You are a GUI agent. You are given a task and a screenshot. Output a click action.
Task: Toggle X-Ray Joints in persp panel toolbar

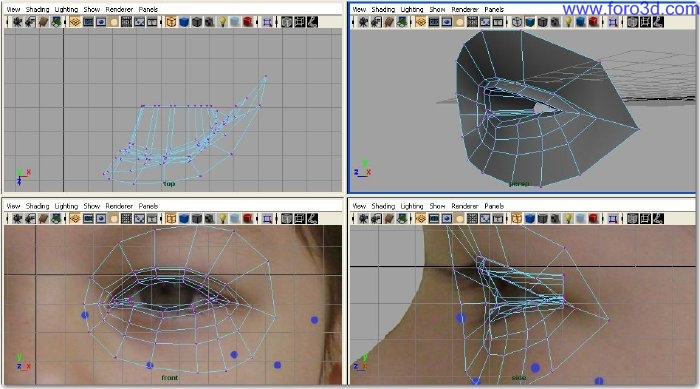coord(658,21)
